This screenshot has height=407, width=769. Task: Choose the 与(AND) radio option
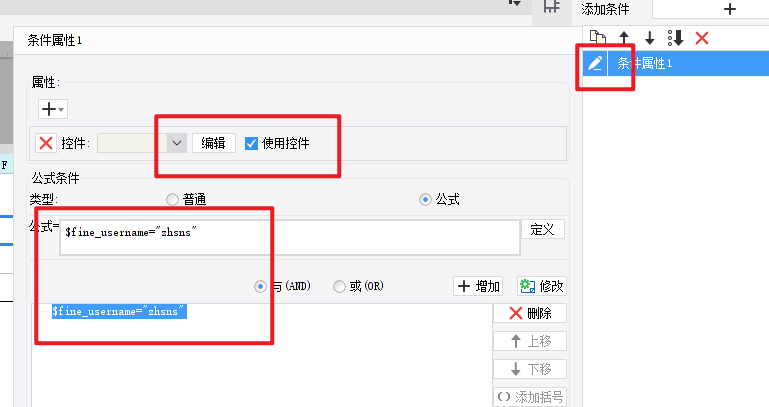coord(260,286)
